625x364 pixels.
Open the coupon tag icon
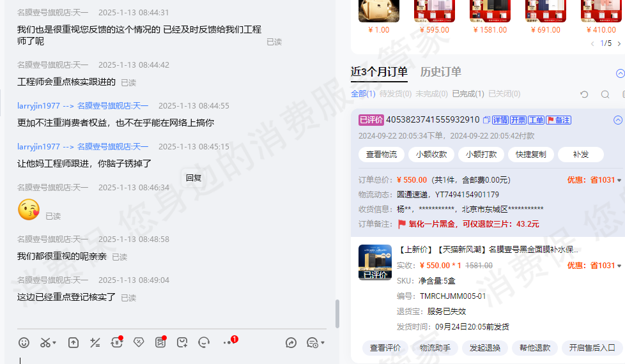(x=139, y=342)
